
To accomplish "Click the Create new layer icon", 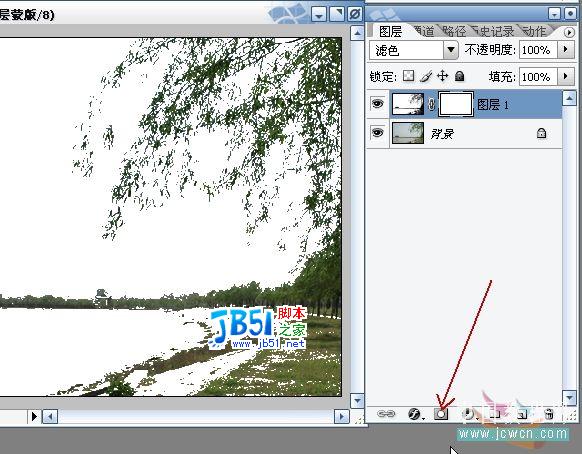I will 522,414.
